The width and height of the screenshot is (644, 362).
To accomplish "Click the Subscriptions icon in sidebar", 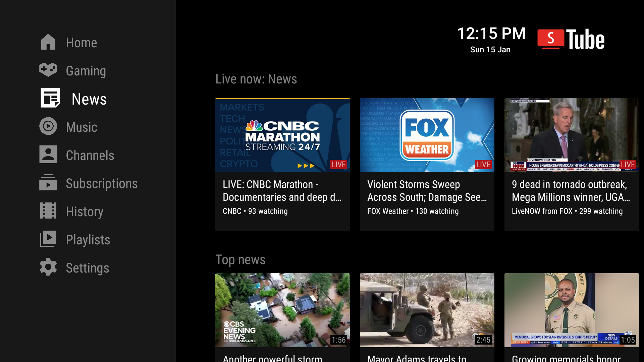I will [x=48, y=182].
